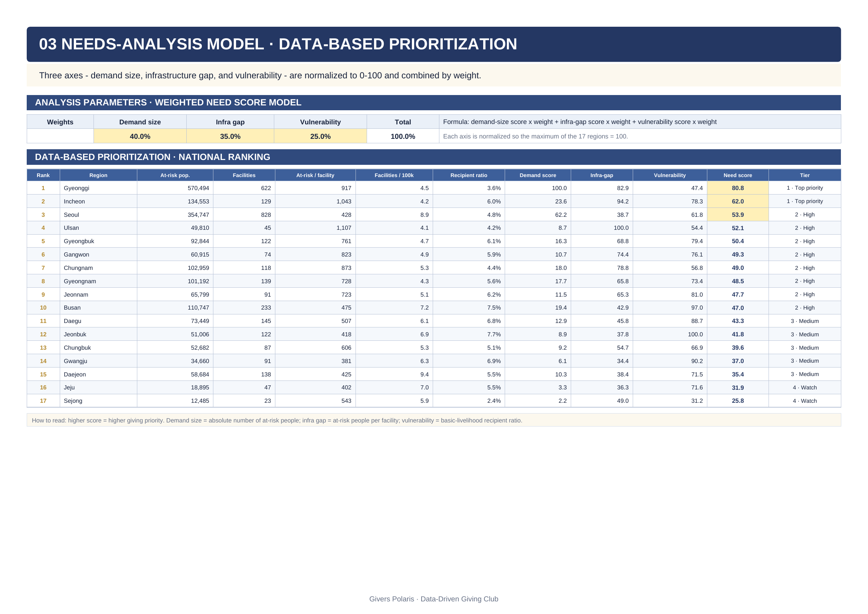The height and width of the screenshot is (614, 868).
Task: Select the 100.0% Total weight cell
Action: click(x=403, y=136)
